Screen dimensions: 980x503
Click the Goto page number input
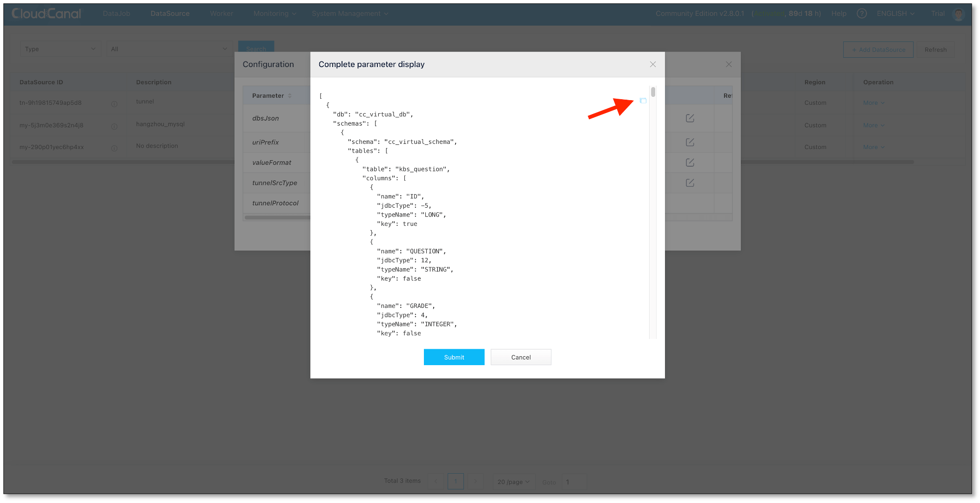574,482
